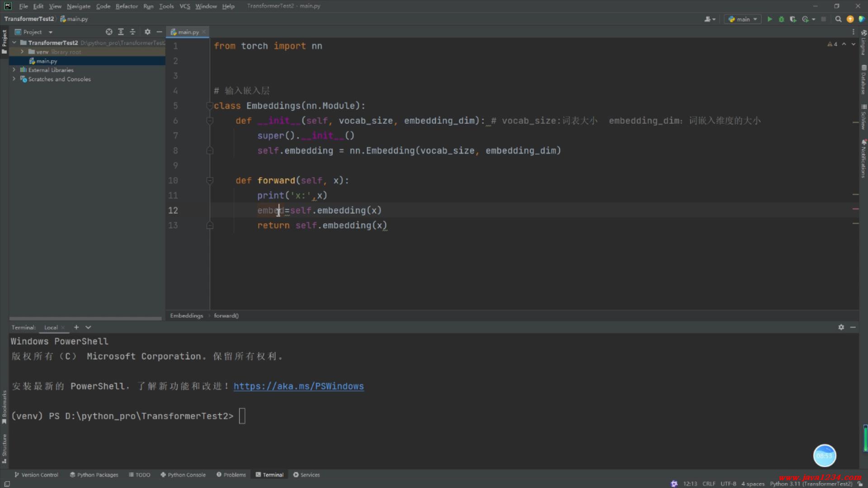
Task: Expand External Libraries tree node
Action: tap(14, 70)
